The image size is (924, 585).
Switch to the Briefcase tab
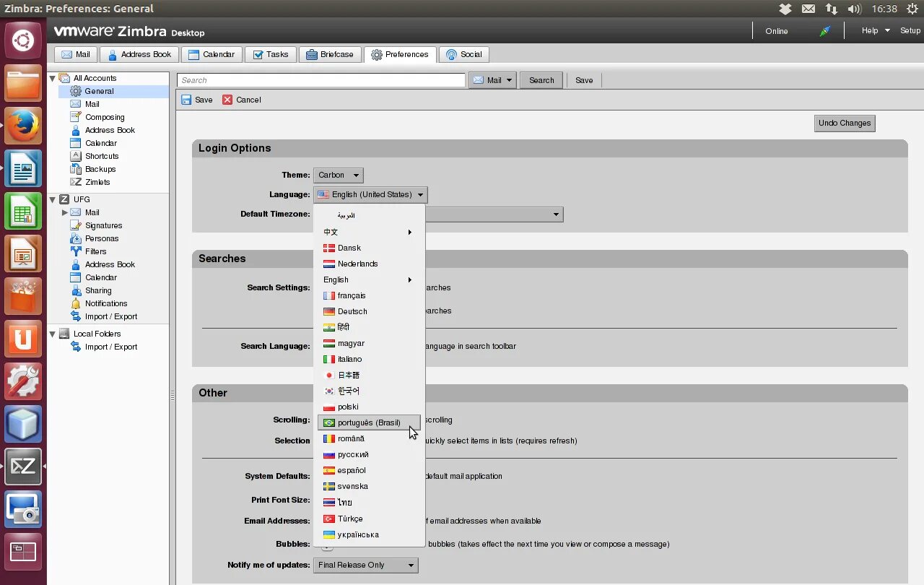330,54
